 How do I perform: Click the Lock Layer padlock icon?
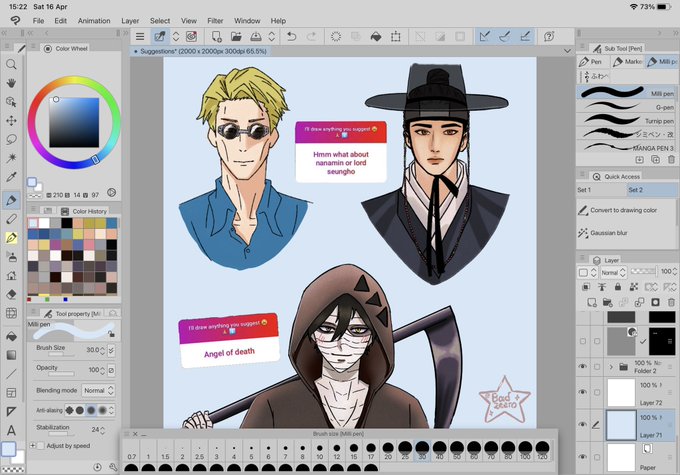pos(618,287)
